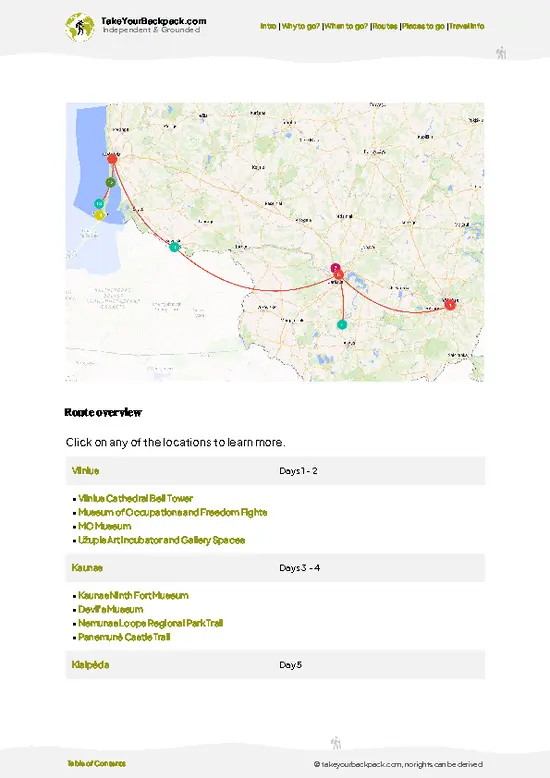Click the red Kaunas marker on the map

pyautogui.click(x=339, y=274)
